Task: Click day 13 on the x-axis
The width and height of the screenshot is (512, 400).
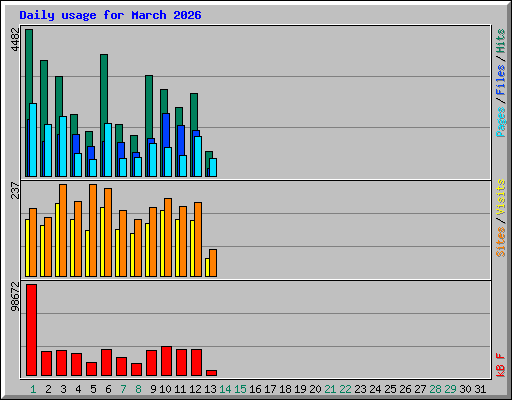Action: click(210, 389)
